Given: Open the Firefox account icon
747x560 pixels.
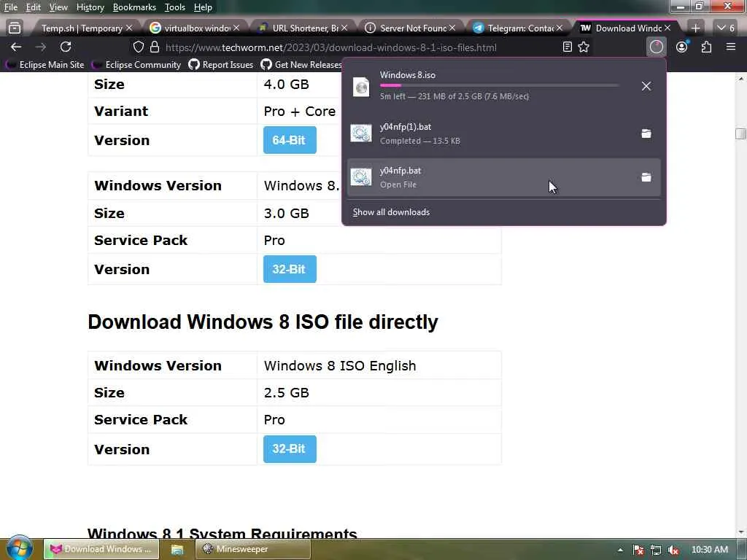Looking at the screenshot, I should (682, 47).
